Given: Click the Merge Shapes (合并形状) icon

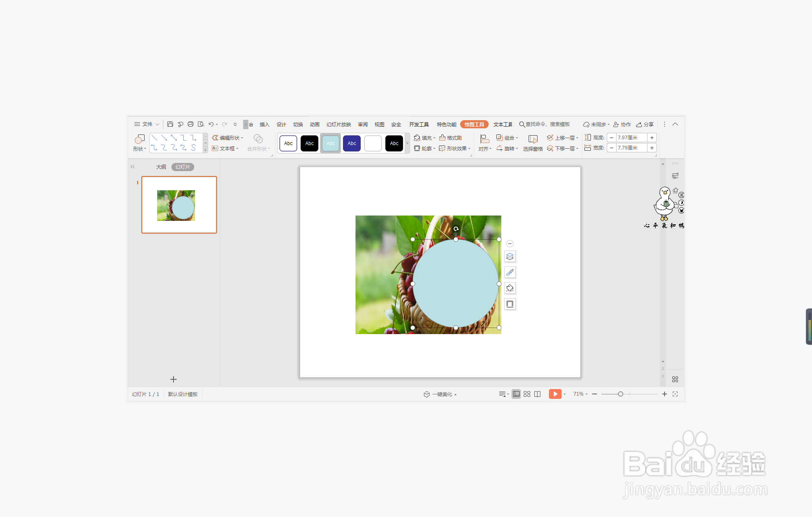Looking at the screenshot, I should click(x=258, y=139).
